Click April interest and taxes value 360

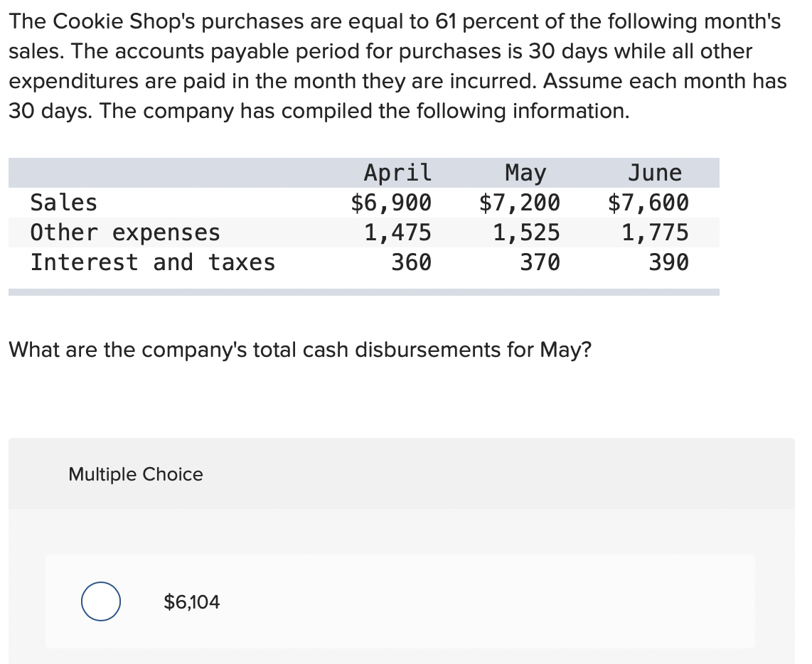point(412,262)
